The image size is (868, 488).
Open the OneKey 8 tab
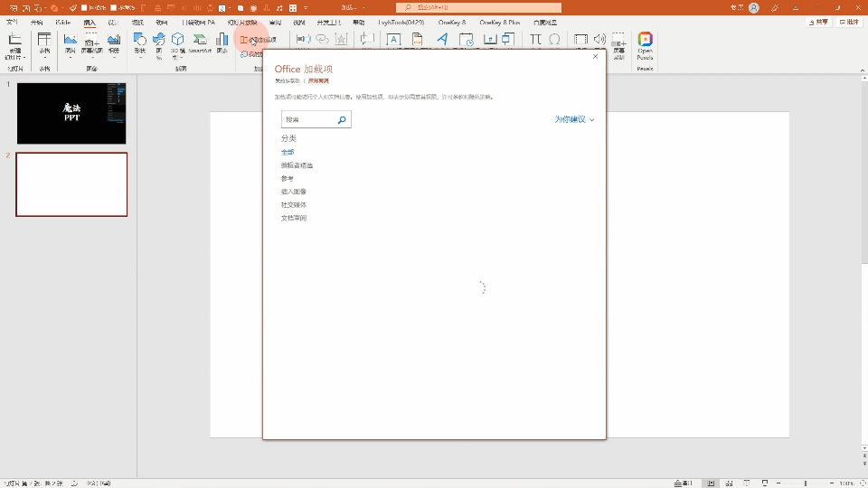pos(452,23)
